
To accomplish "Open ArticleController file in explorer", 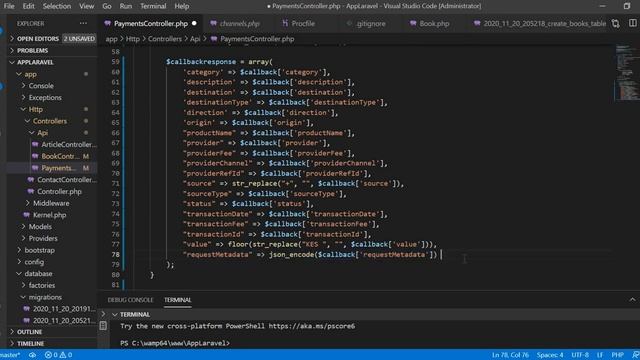I will [x=69, y=144].
